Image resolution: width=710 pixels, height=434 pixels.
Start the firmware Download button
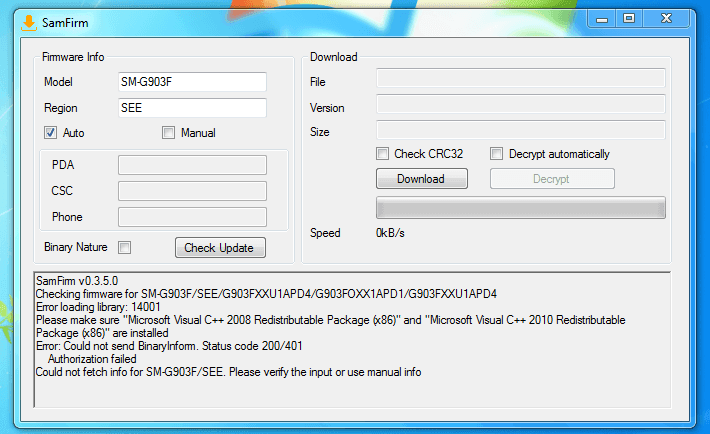coord(422,178)
